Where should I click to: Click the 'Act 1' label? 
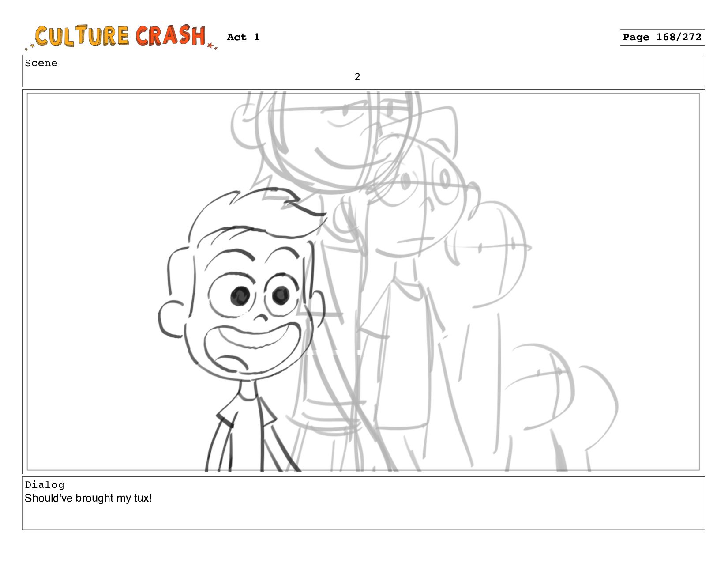tap(243, 37)
